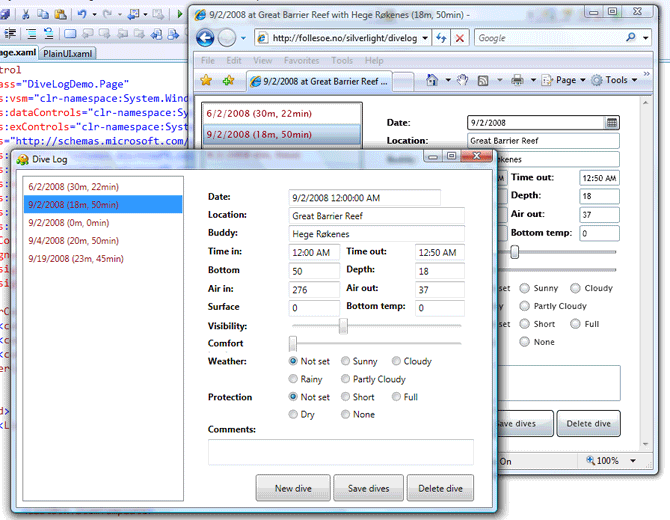Open the new blank tab in Internet Explorer

[403, 81]
